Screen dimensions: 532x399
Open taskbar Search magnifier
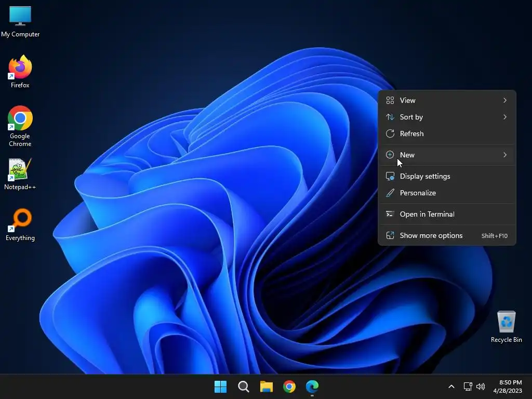coord(244,387)
